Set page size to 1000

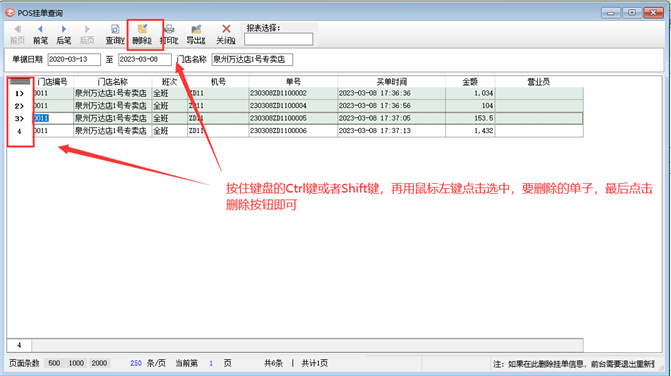coord(76,363)
